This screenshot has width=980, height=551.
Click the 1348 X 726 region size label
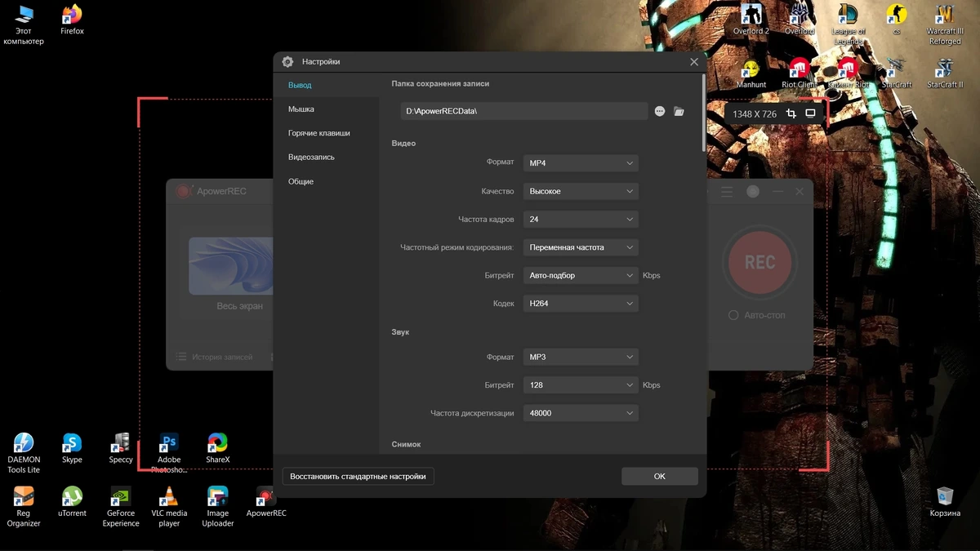(755, 114)
